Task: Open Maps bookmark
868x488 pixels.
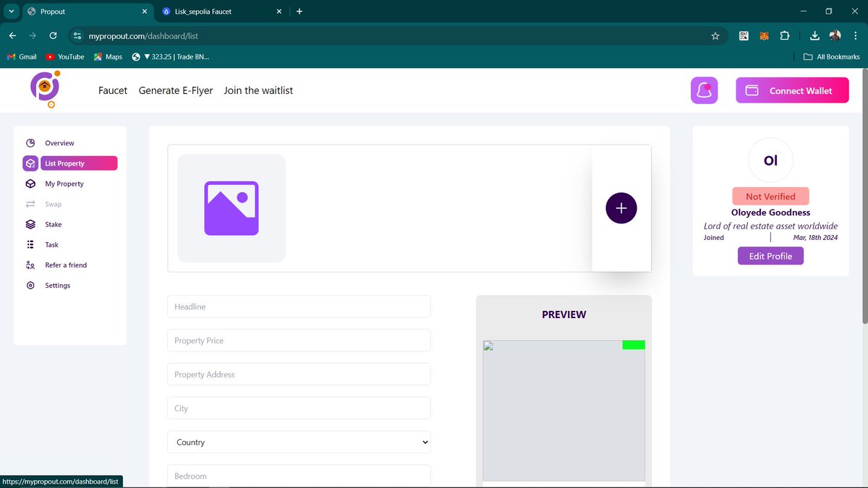Action: click(109, 56)
